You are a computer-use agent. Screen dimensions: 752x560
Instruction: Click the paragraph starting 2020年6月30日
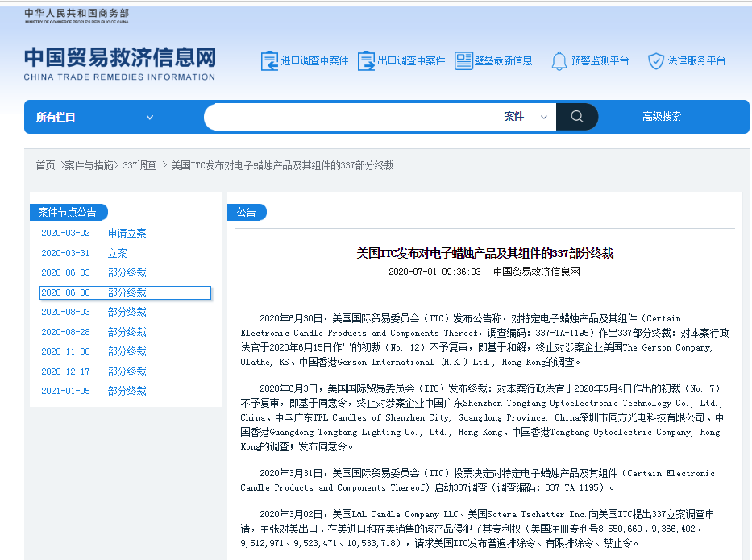tap(485, 340)
